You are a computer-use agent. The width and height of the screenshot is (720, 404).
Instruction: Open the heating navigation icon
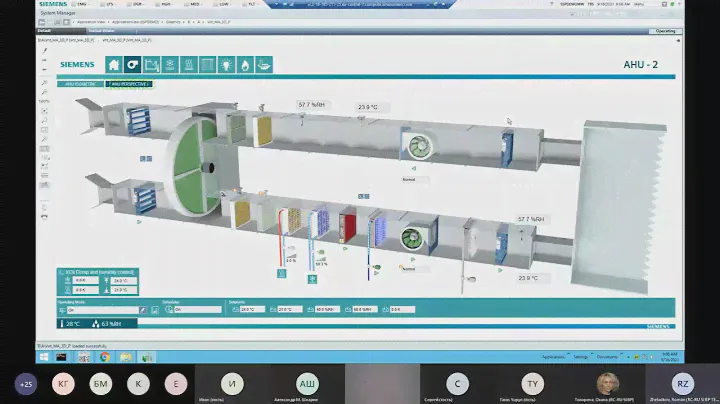coord(188,65)
